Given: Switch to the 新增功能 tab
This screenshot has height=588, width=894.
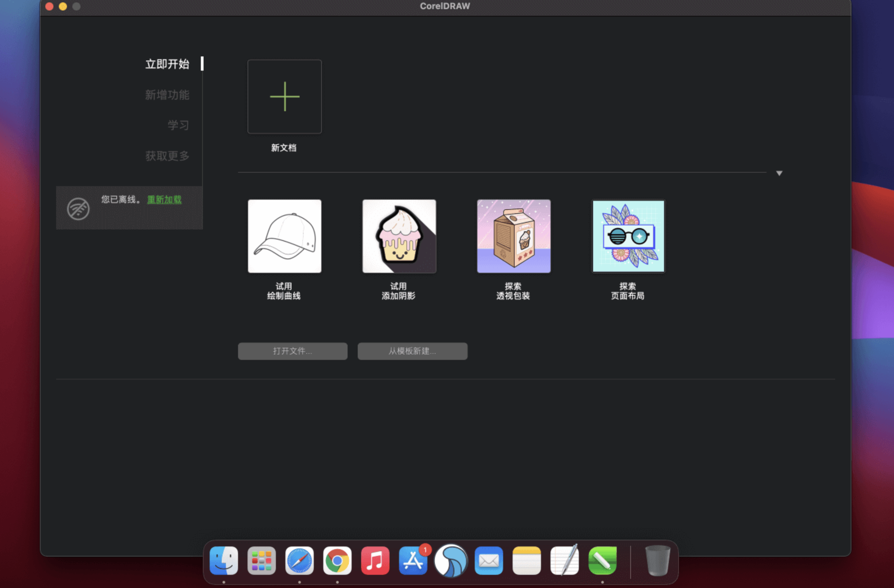Looking at the screenshot, I should (167, 95).
